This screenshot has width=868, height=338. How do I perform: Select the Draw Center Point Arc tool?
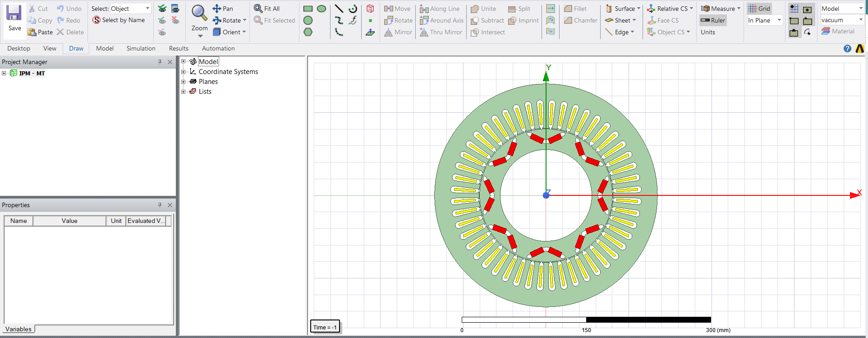point(353,9)
